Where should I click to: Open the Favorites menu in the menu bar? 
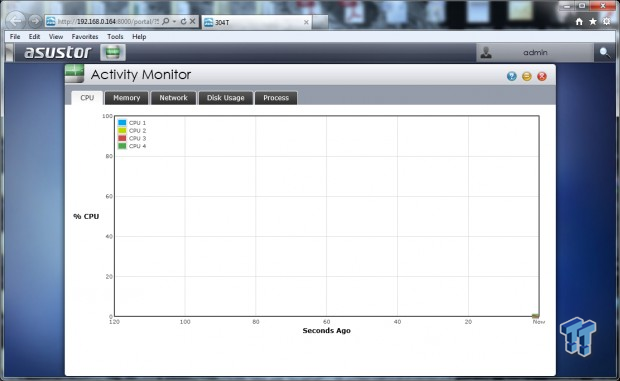click(x=85, y=36)
